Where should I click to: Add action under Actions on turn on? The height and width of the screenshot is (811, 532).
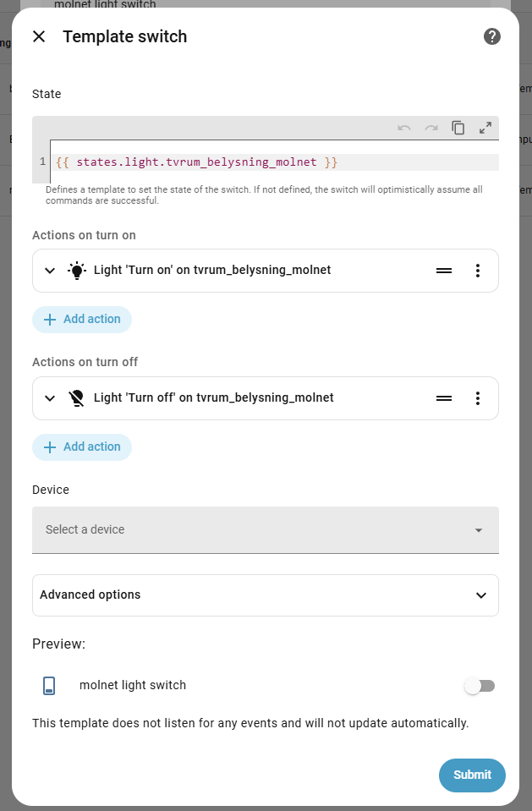[82, 320]
